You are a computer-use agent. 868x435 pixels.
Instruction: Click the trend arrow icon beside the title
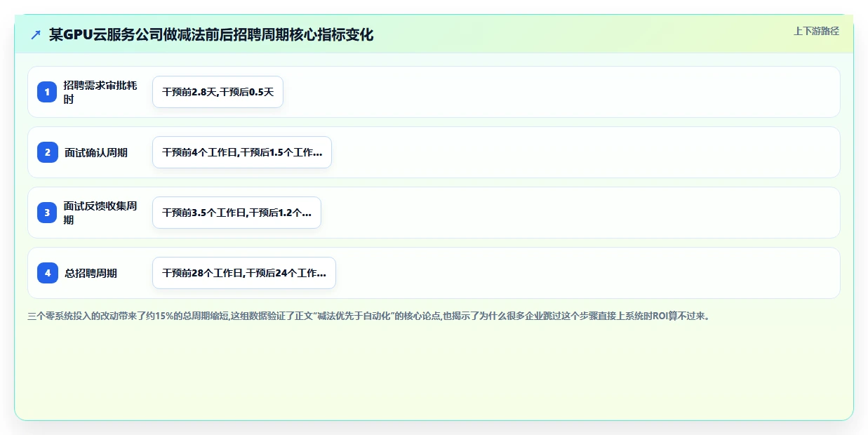coord(36,35)
